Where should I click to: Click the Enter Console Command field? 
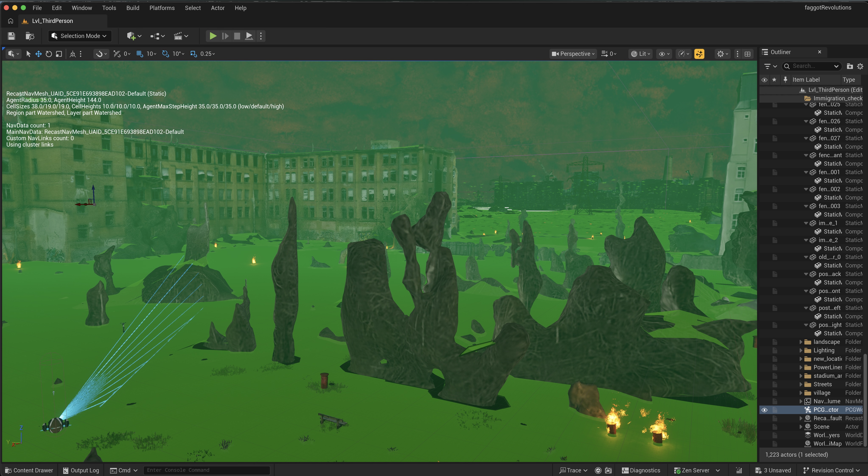207,470
